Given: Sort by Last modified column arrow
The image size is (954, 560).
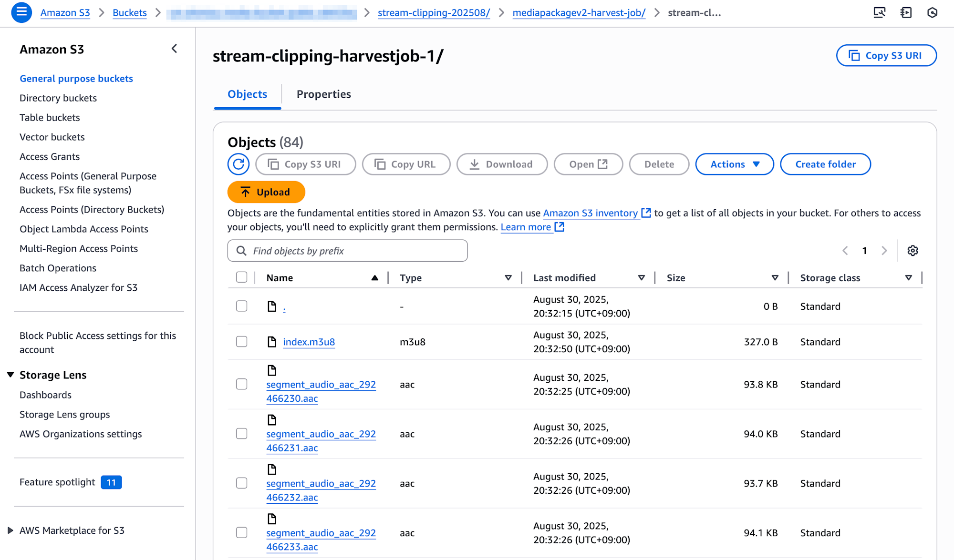Looking at the screenshot, I should coord(642,278).
